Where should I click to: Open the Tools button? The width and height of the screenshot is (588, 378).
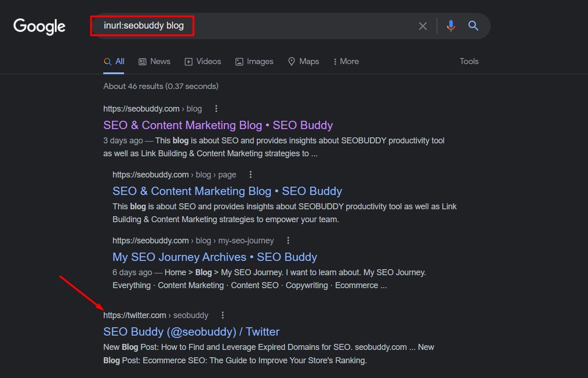(469, 61)
